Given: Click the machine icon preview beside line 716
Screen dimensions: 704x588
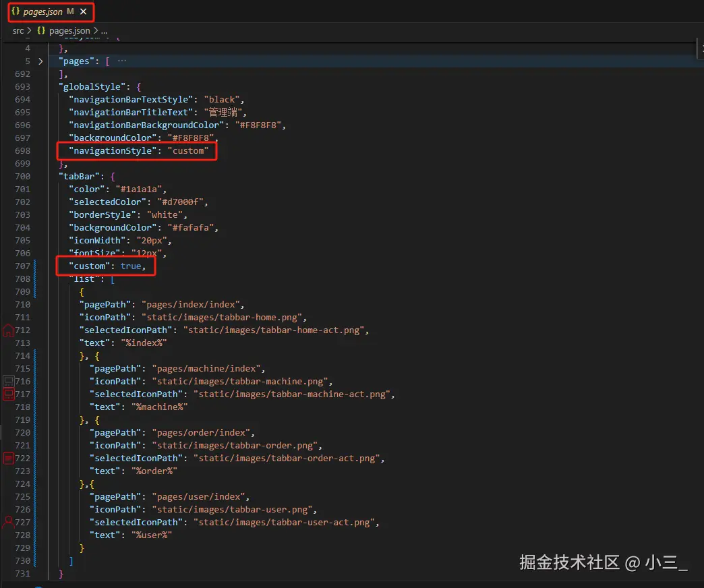Looking at the screenshot, I should tap(9, 382).
